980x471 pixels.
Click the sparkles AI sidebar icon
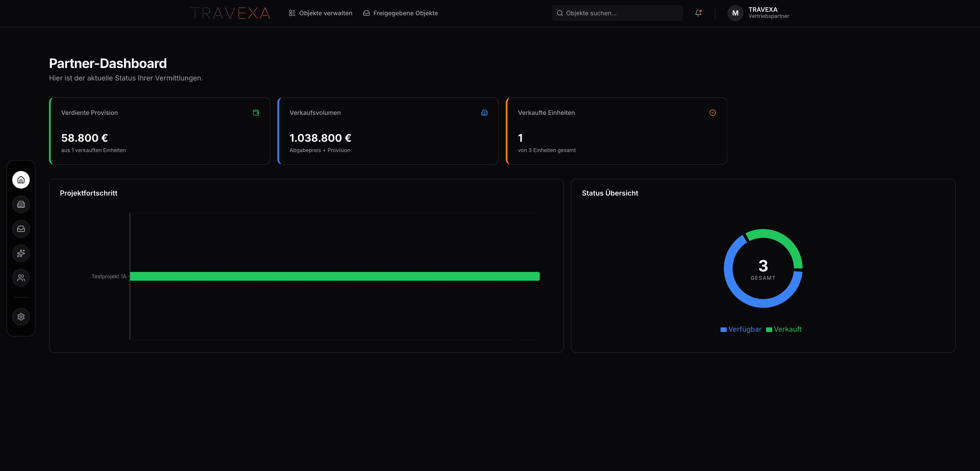21,253
